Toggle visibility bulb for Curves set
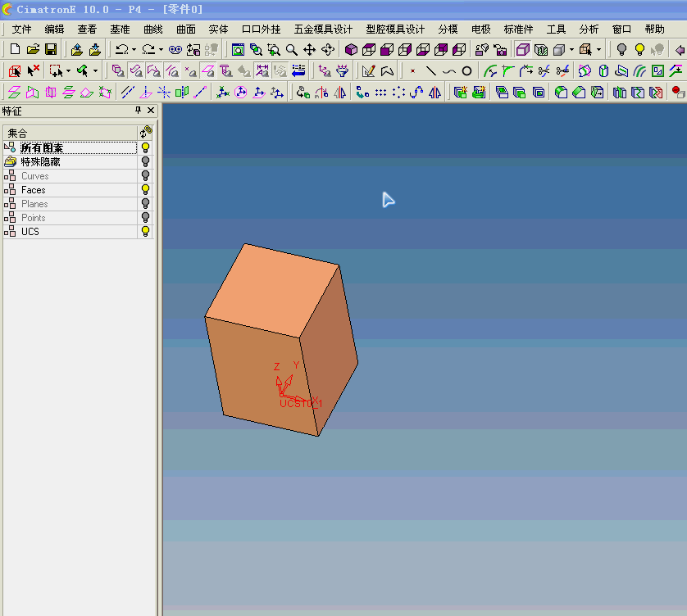Screen dimensions: 687x616 pos(145,175)
